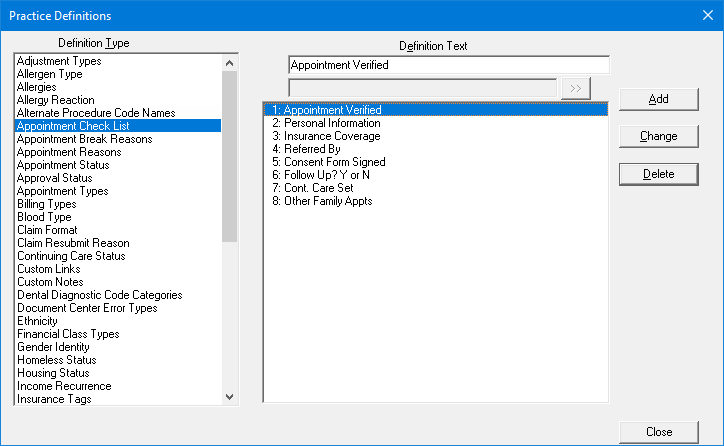Click the disabled field below Definition Text
The height and width of the screenshot is (446, 724).
point(422,88)
